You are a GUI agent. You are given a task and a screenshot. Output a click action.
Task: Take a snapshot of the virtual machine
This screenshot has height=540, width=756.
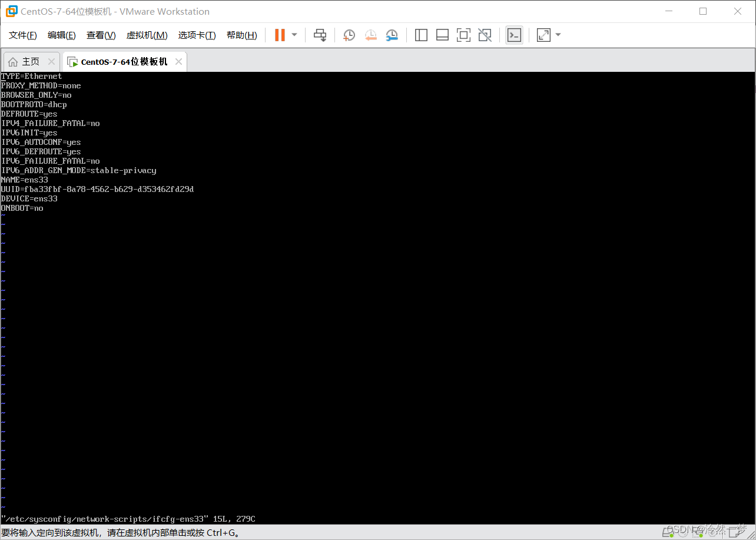[x=349, y=35]
